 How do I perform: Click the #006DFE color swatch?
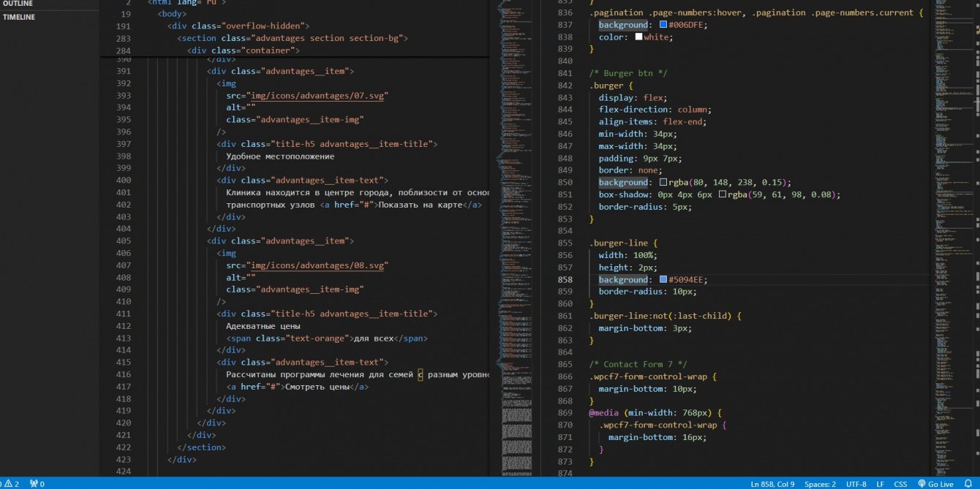point(663,25)
